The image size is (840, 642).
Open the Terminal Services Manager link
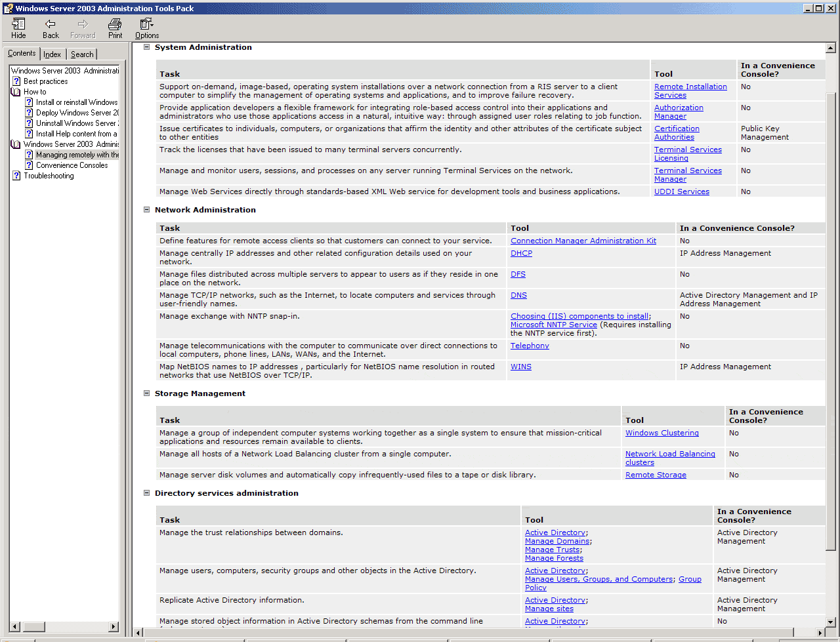[688, 175]
